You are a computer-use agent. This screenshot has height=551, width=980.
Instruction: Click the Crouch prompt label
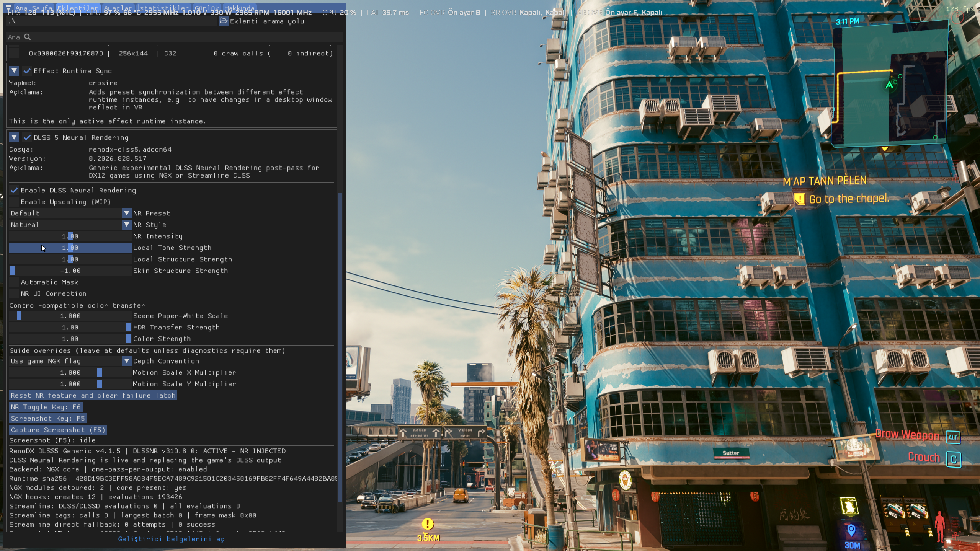(924, 457)
